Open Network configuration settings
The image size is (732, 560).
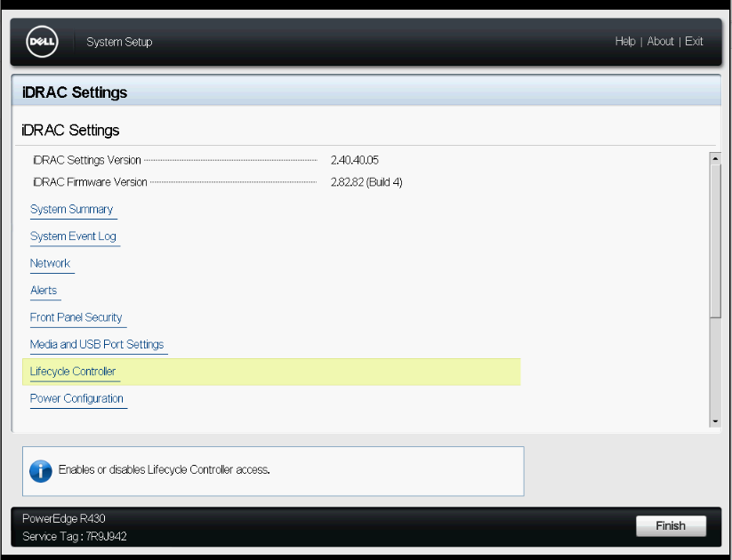[x=50, y=263]
